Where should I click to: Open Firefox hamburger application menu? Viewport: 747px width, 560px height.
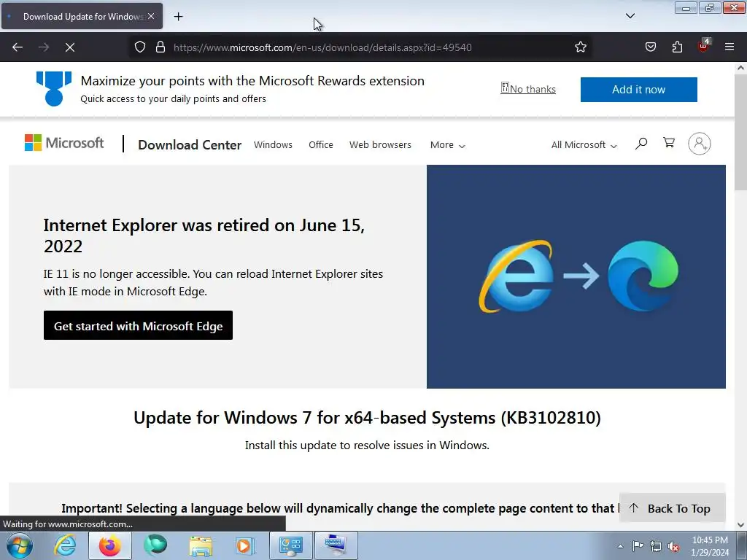click(x=729, y=47)
